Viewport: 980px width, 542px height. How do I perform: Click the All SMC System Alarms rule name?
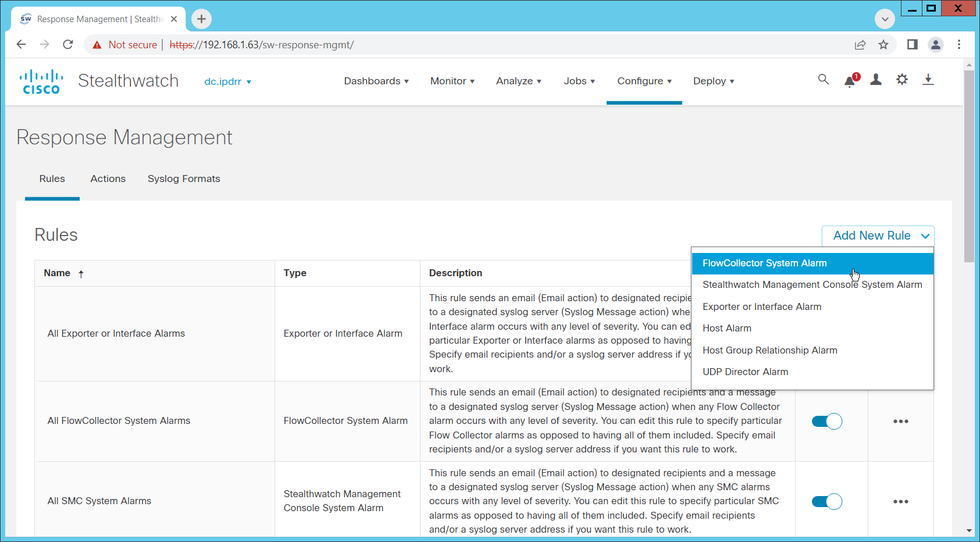(99, 501)
